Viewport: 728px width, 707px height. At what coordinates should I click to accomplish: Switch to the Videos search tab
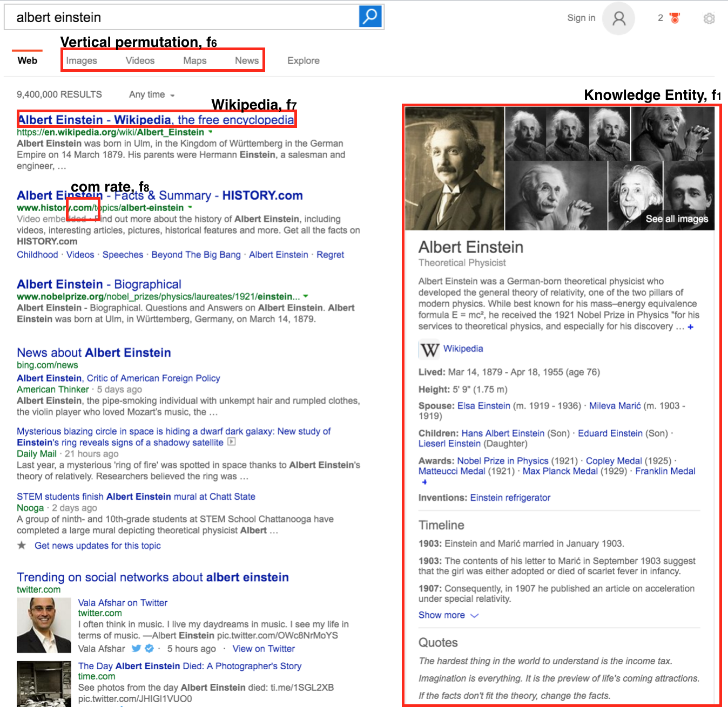click(140, 60)
